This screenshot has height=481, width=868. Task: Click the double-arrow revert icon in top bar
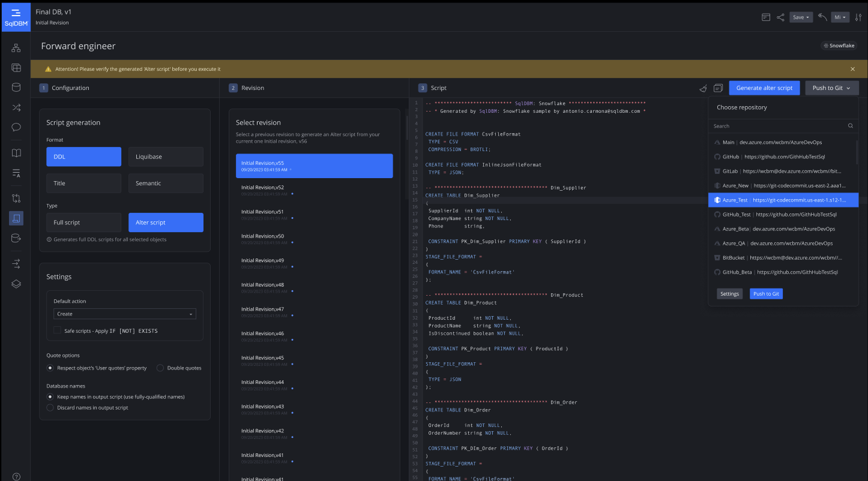pos(822,17)
